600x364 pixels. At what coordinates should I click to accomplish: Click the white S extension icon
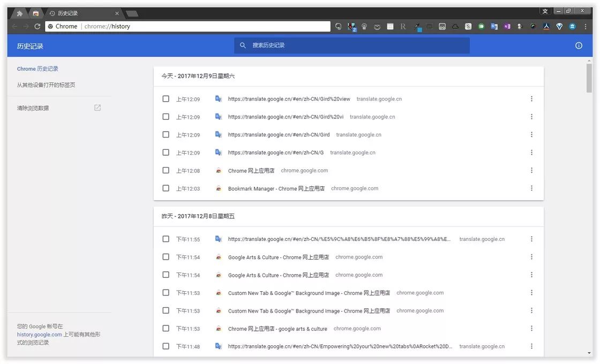click(468, 26)
